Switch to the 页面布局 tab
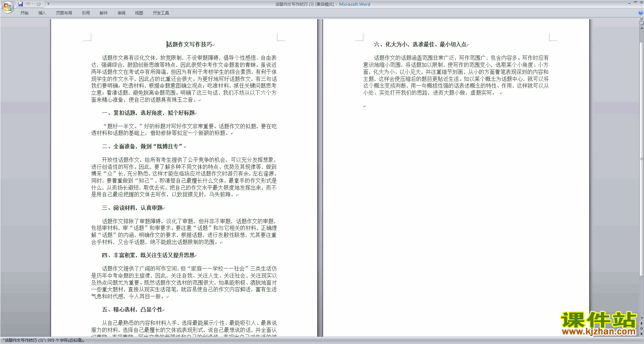The image size is (644, 344). click(x=64, y=13)
